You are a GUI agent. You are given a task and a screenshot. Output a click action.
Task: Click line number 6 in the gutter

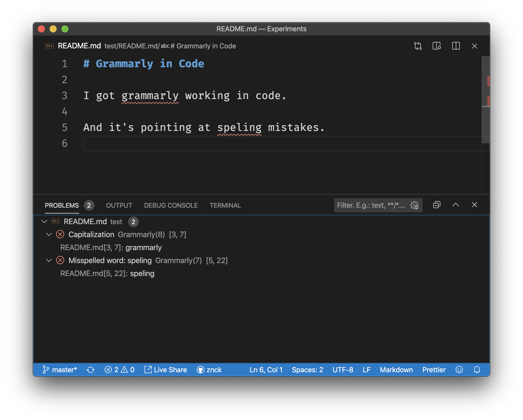pyautogui.click(x=65, y=143)
